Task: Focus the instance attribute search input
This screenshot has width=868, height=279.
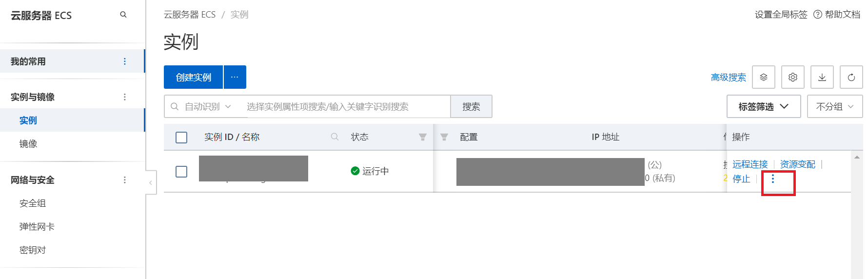Action: pos(346,106)
